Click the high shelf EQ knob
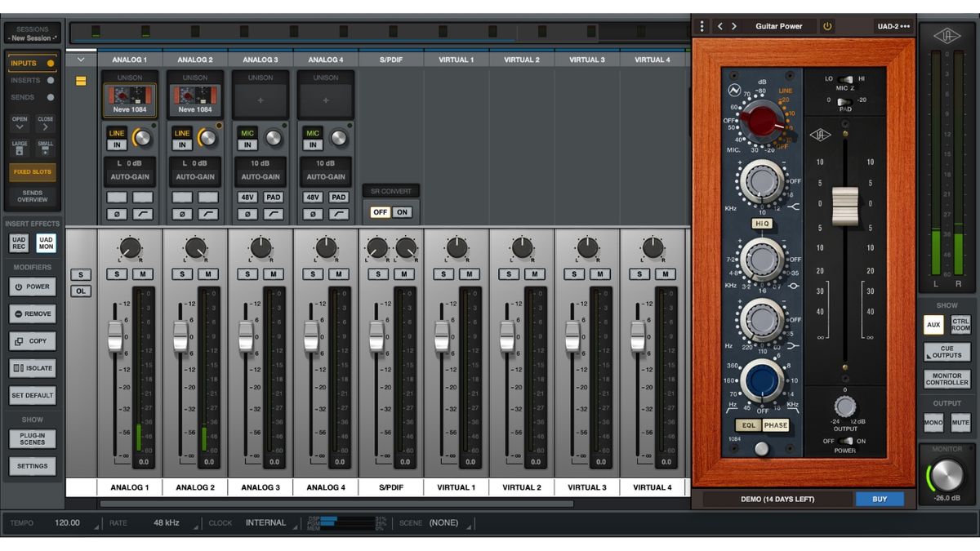980x551 pixels. coord(761,181)
